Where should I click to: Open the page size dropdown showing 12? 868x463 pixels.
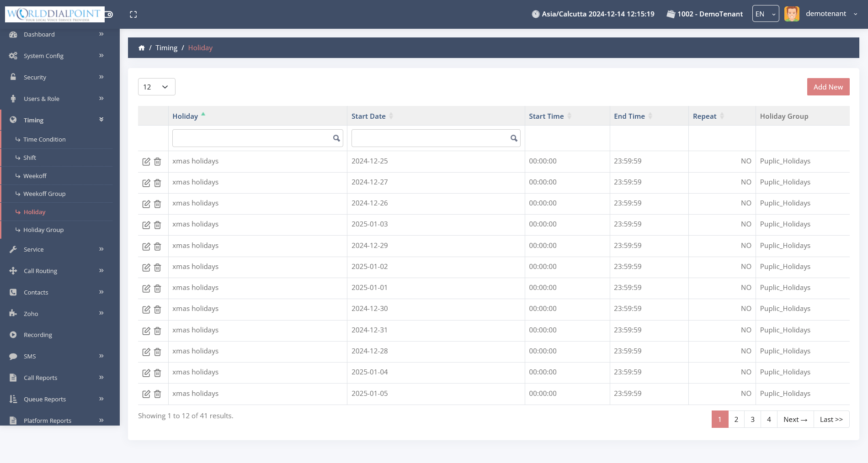156,87
